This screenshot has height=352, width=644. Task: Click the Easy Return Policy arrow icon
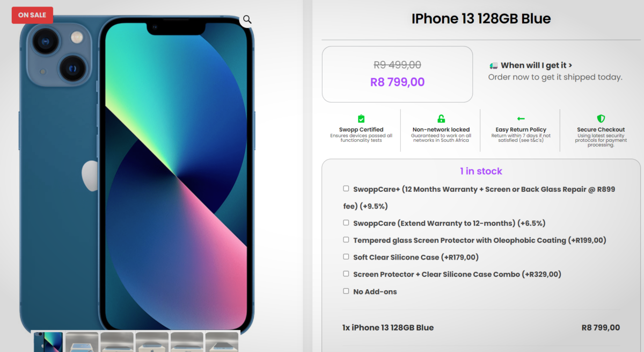tap(521, 119)
